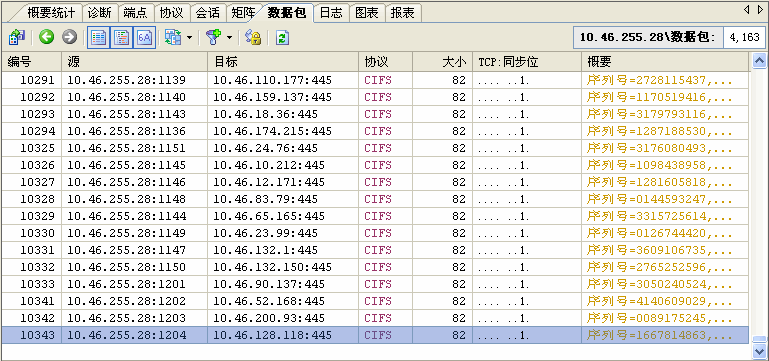Select packet row 10329
This screenshot has height=361, width=769.
(375, 216)
